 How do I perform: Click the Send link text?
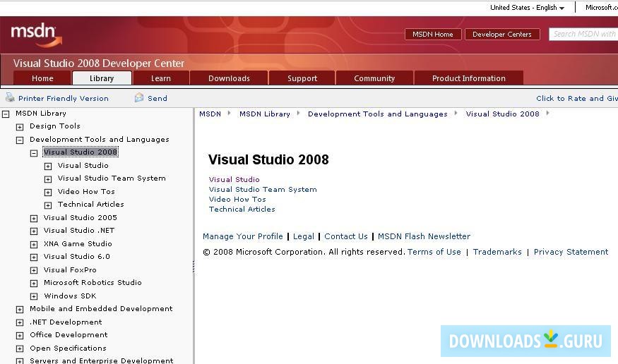158,98
